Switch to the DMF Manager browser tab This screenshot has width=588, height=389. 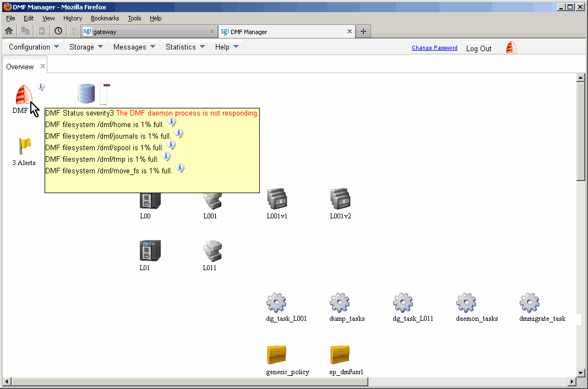(286, 31)
